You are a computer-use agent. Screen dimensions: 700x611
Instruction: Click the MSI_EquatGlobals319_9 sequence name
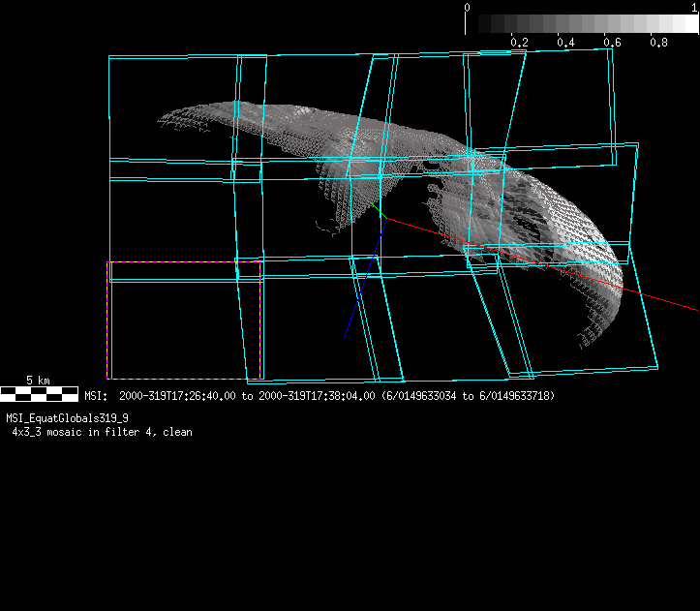click(x=68, y=418)
